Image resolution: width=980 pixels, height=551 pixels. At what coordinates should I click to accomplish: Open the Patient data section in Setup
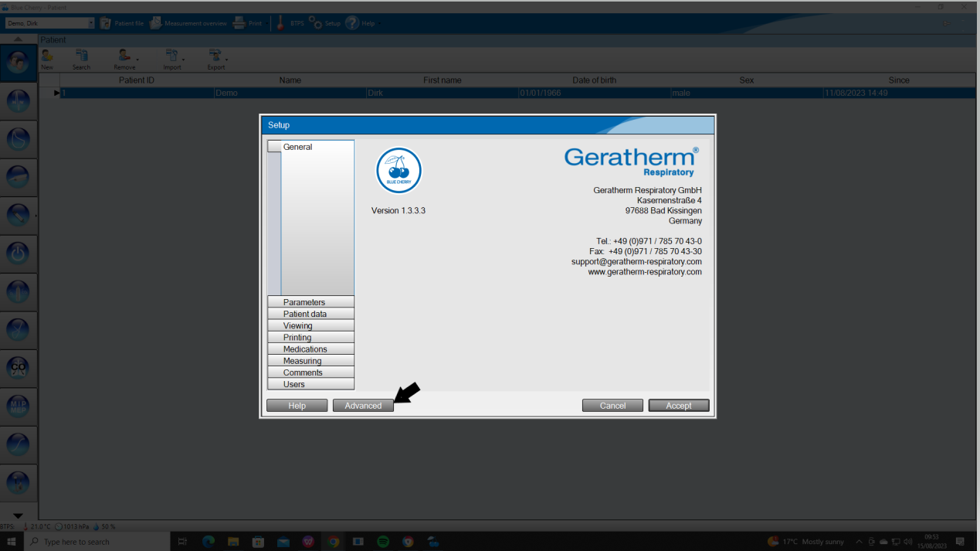click(310, 314)
